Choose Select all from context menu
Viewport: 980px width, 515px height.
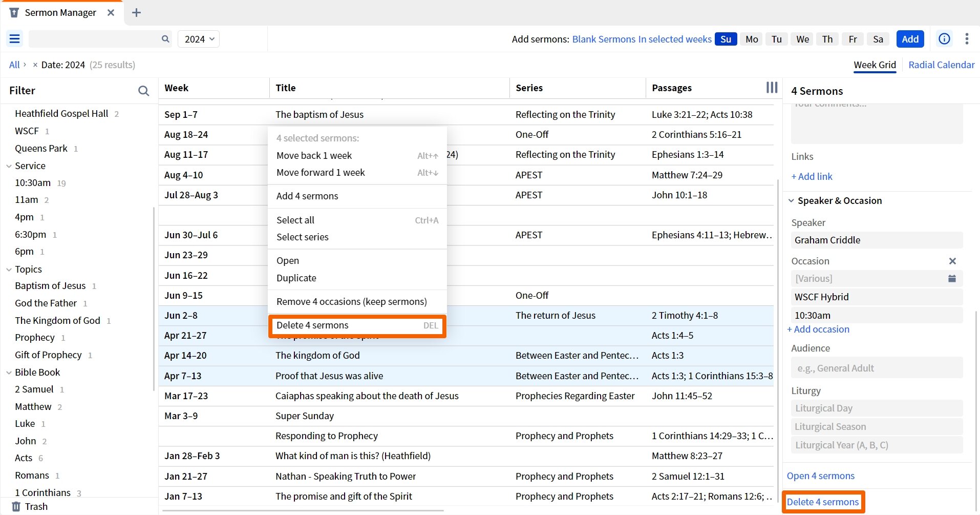pyautogui.click(x=357, y=220)
